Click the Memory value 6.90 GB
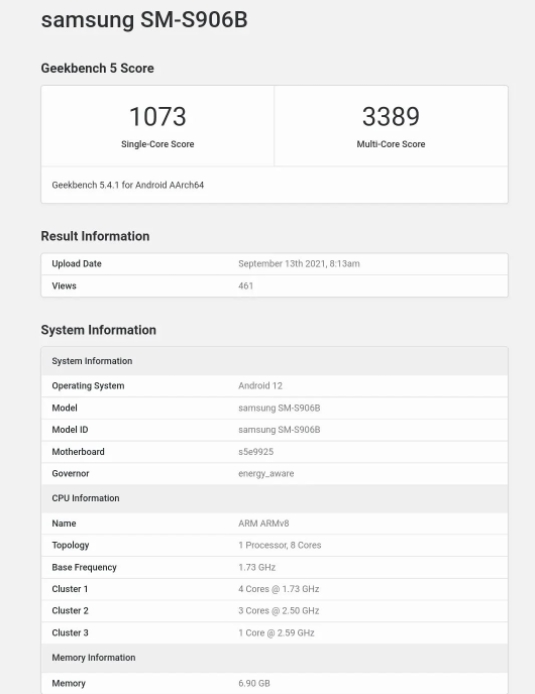 click(x=254, y=683)
